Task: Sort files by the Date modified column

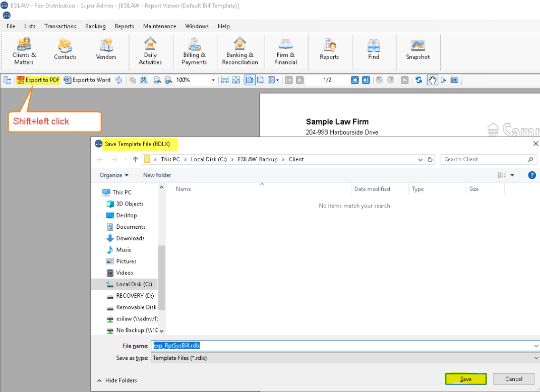Action: coord(372,189)
